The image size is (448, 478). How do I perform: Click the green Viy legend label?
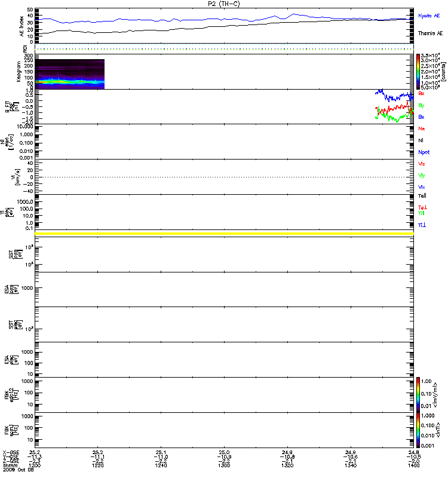click(422, 176)
